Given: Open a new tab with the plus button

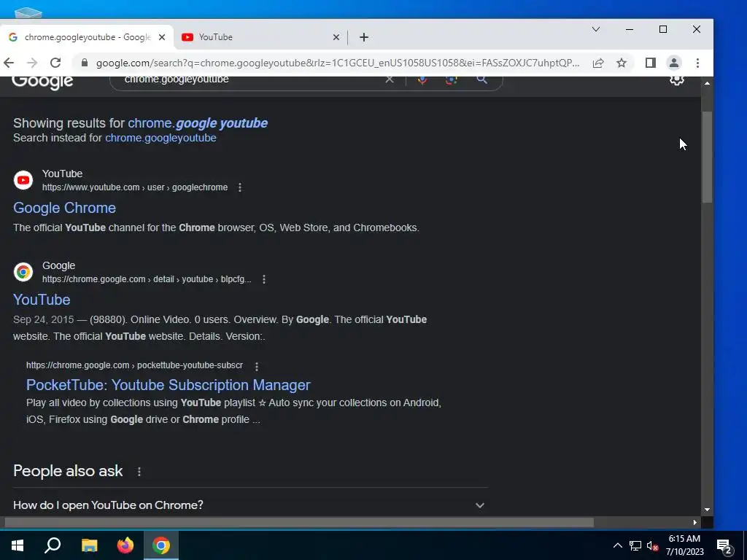Looking at the screenshot, I should 364,37.
